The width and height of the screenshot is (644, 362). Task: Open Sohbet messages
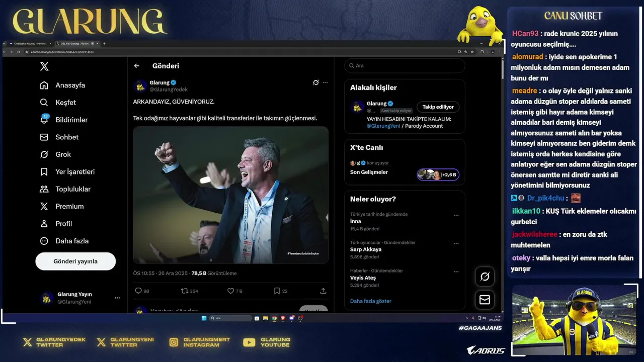59,137
